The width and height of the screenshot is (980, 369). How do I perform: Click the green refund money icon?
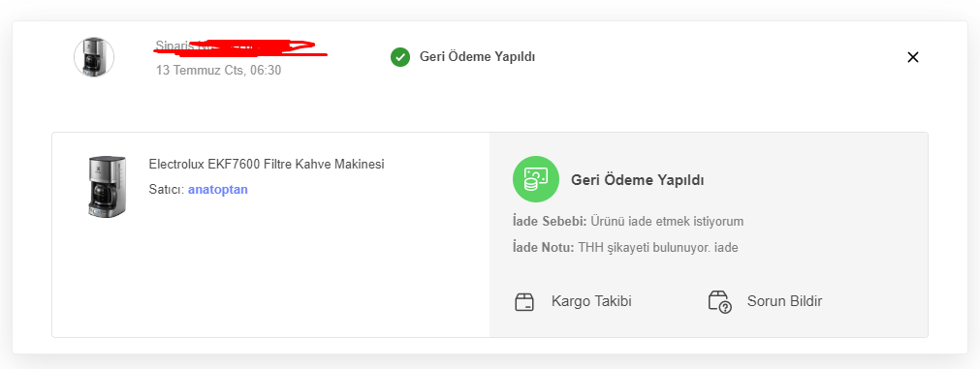point(536,179)
